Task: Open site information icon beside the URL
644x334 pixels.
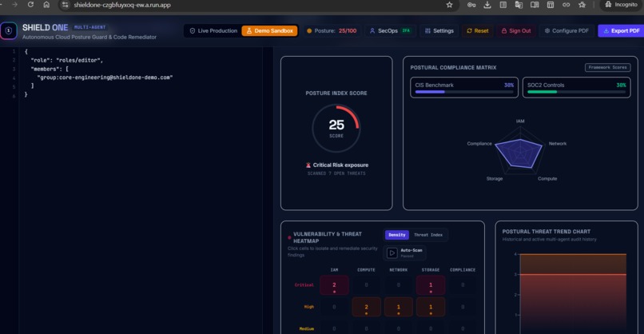Action: [x=65, y=5]
